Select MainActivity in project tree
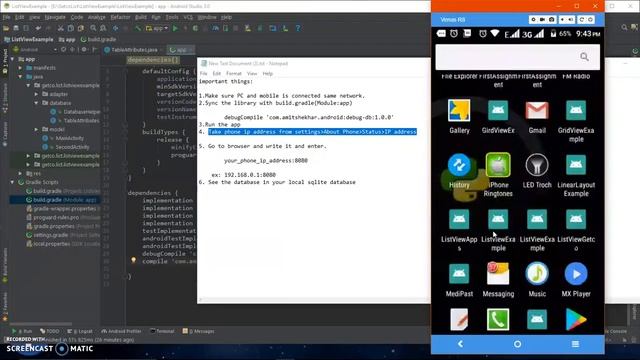The image size is (640, 360). tap(63, 138)
